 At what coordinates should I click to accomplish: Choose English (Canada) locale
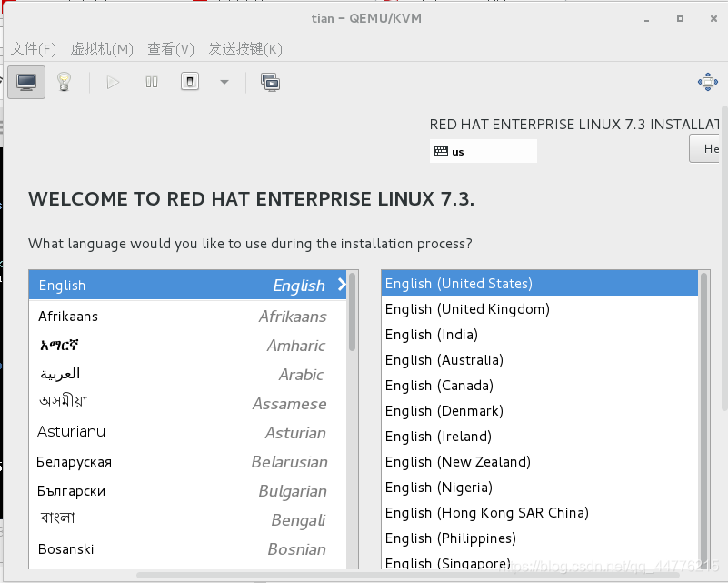(x=540, y=386)
